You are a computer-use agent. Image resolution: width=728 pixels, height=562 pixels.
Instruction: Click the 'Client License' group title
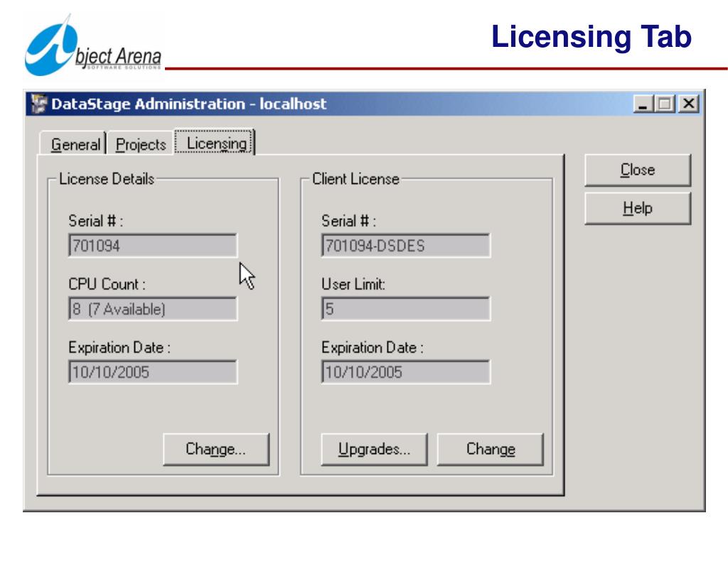tap(355, 178)
